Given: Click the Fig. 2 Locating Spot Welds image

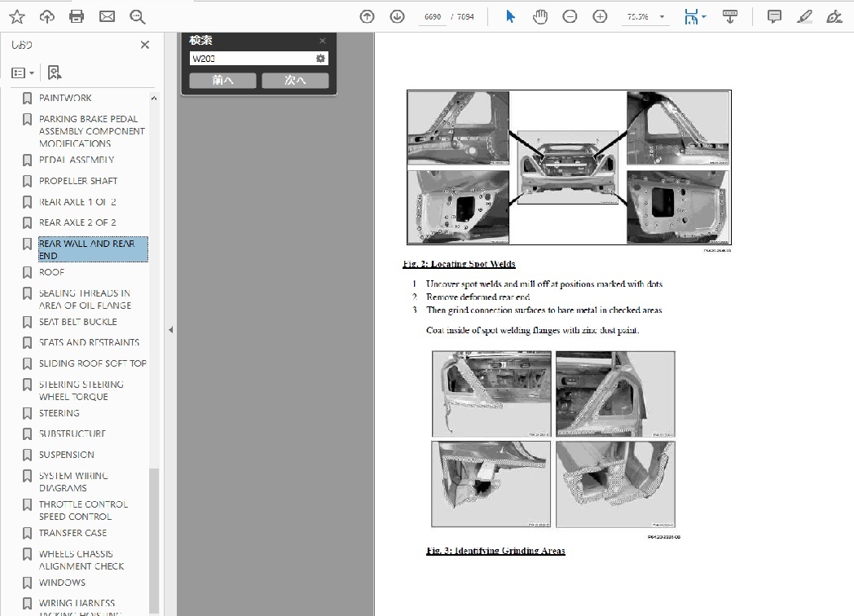Looking at the screenshot, I should click(x=569, y=167).
